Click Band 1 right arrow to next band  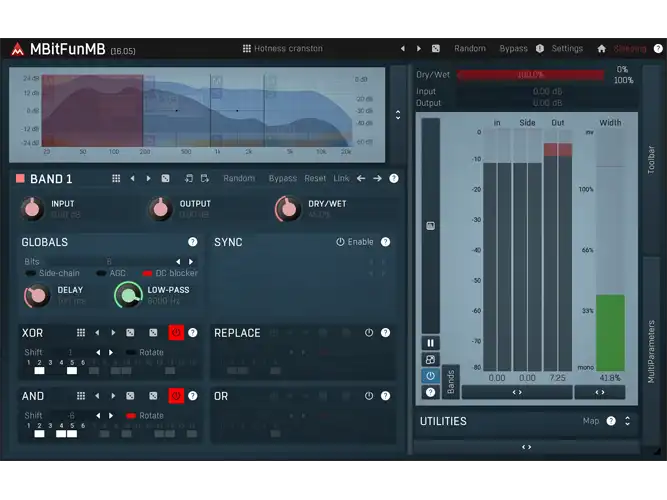click(x=377, y=178)
